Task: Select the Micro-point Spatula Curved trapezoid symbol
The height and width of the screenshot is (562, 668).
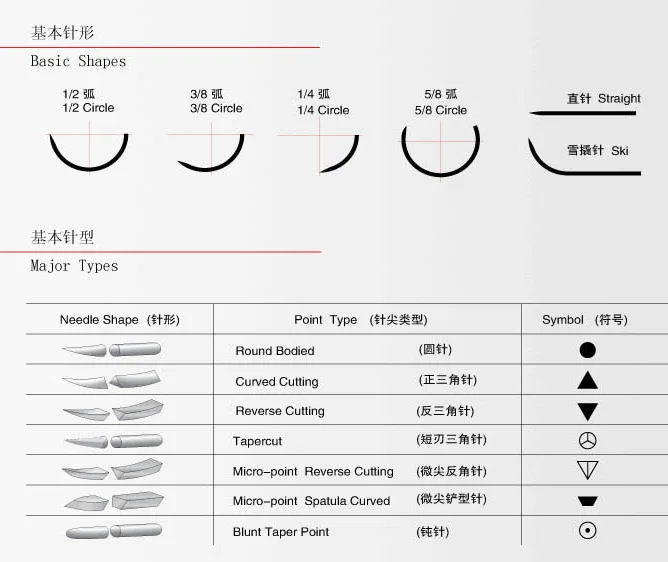Action: pos(587,501)
